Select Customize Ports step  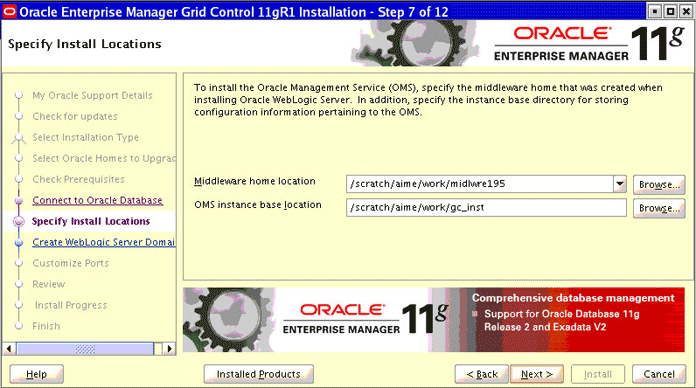click(x=70, y=263)
